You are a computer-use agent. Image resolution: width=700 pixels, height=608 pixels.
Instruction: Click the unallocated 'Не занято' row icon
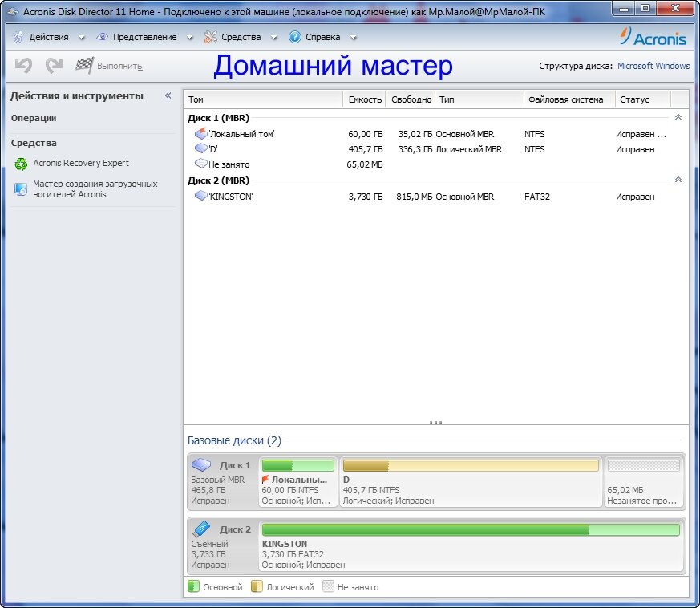(201, 164)
